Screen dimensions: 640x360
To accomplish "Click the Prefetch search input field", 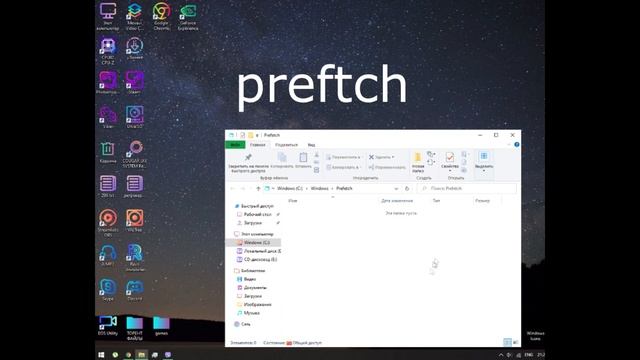I will (467, 189).
